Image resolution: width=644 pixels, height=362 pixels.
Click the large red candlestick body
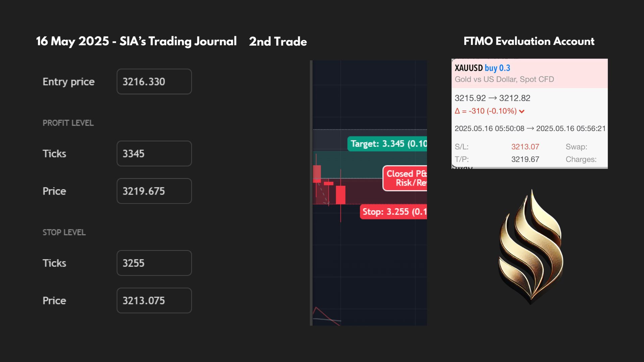coord(340,195)
